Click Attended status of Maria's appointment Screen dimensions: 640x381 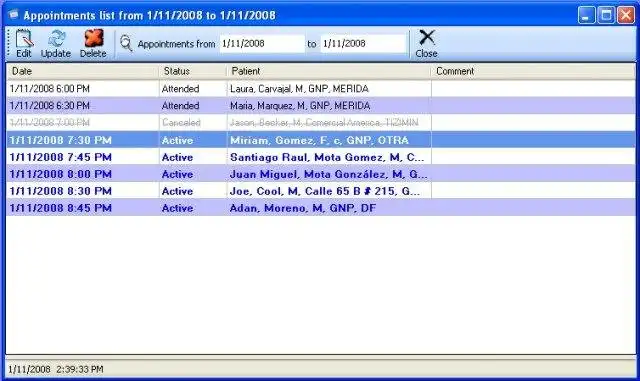180,106
